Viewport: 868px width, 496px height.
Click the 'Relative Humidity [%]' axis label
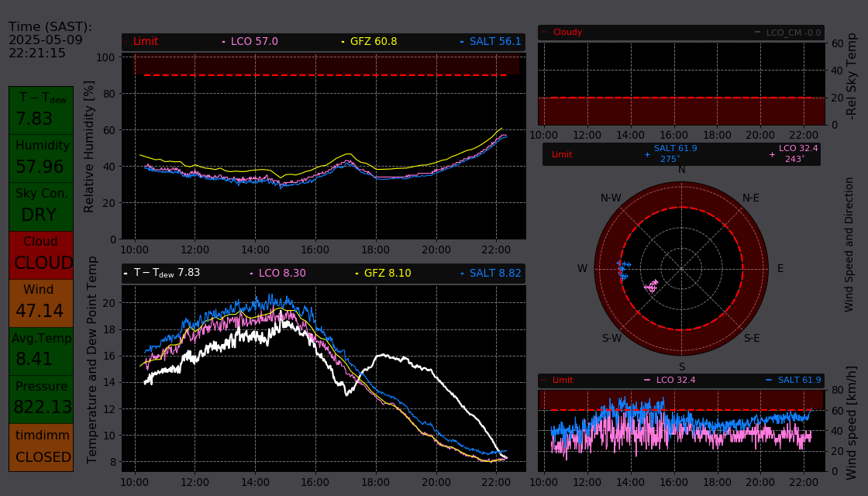88,146
